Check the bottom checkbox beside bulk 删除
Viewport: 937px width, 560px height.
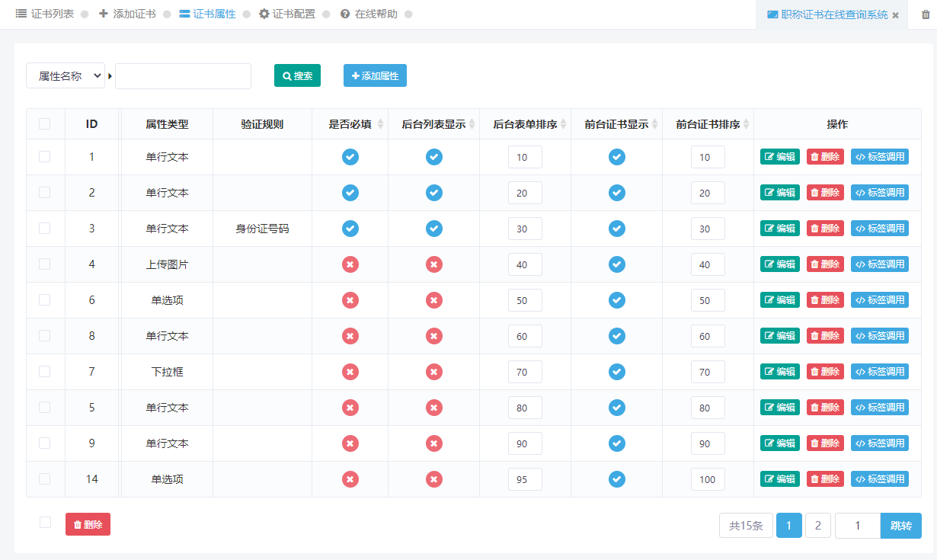coord(45,523)
